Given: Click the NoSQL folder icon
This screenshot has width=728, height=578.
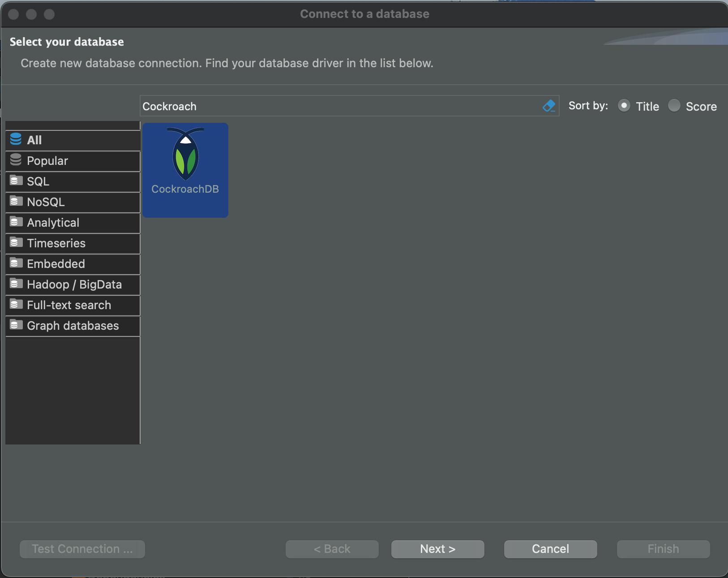Looking at the screenshot, I should click(x=16, y=201).
